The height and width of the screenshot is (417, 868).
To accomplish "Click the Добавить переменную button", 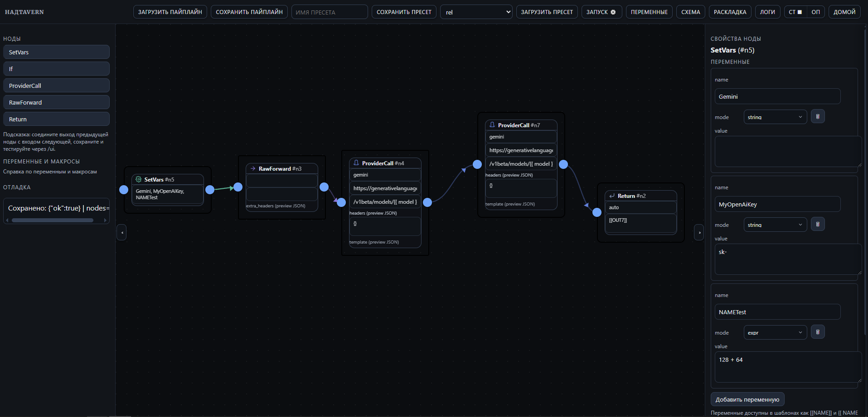I will [747, 399].
